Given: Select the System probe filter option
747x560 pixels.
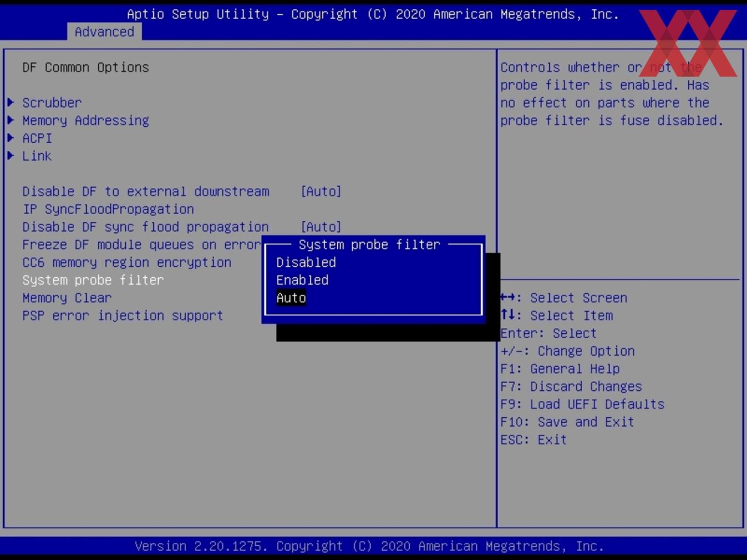Looking at the screenshot, I should click(93, 280).
